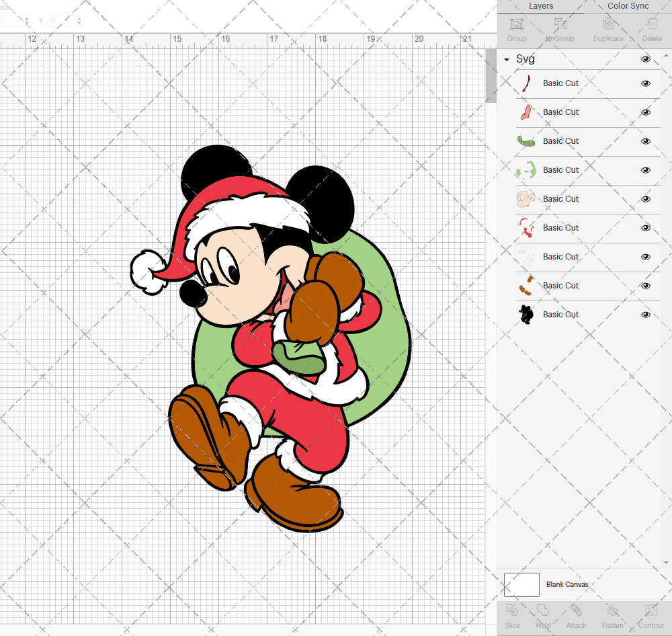Click the Y position input field

[61, 20]
